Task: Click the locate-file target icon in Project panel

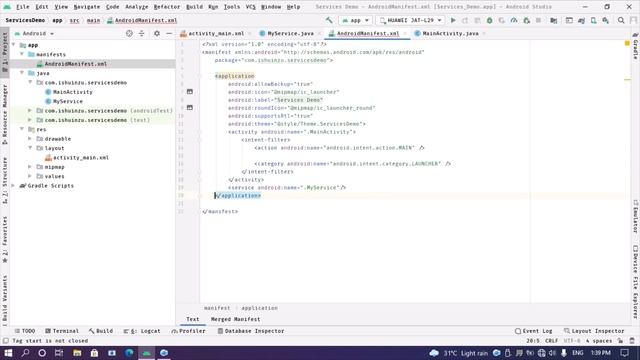Action: pos(129,33)
